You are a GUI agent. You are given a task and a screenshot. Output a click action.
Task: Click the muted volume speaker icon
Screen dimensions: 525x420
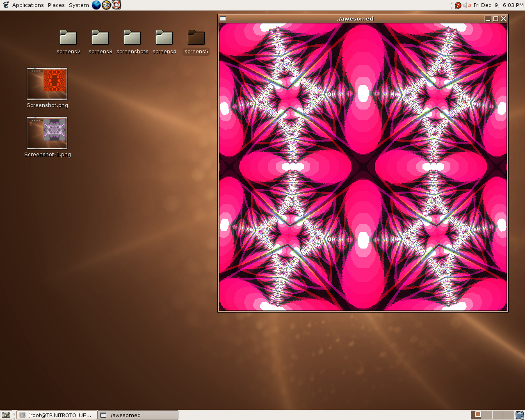(467, 5)
